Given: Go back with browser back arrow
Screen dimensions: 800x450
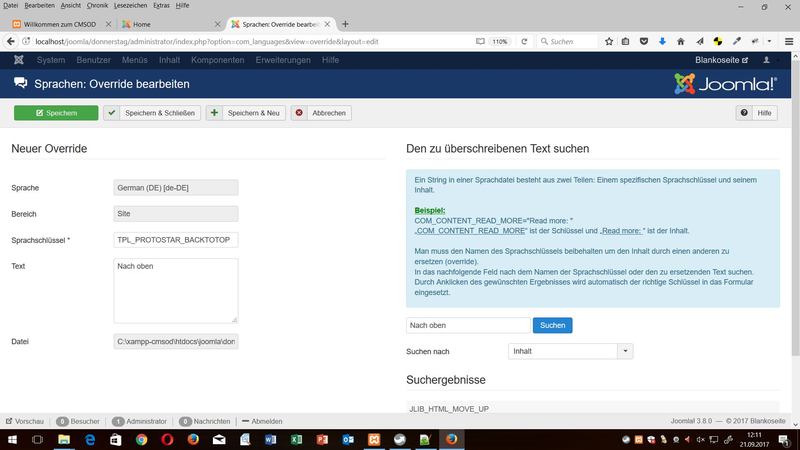Looking at the screenshot, I should coord(12,42).
